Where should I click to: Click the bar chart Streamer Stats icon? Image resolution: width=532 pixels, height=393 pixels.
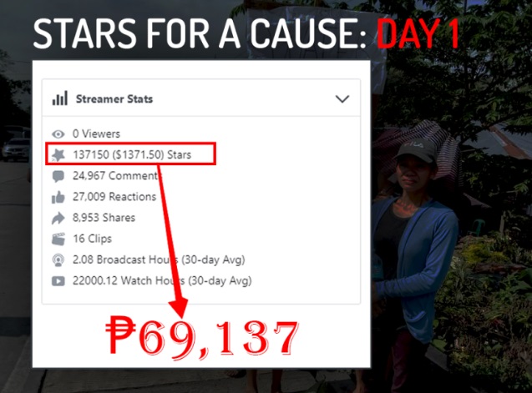point(60,98)
